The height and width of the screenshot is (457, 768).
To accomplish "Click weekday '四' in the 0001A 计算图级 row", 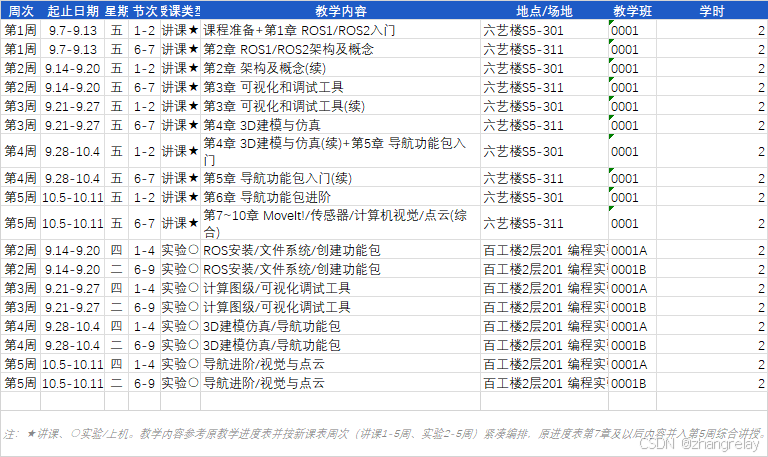I will tap(117, 288).
